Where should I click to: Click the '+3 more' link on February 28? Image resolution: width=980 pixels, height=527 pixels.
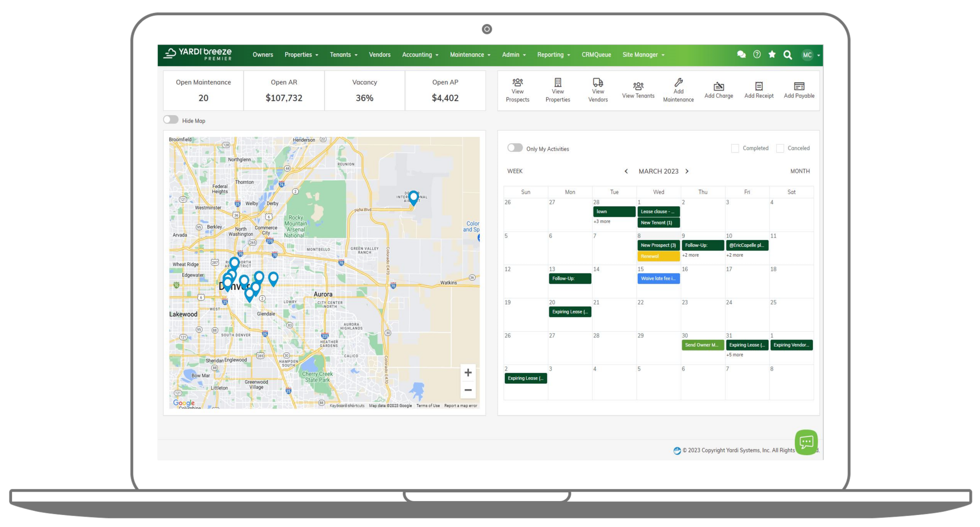[x=602, y=222]
